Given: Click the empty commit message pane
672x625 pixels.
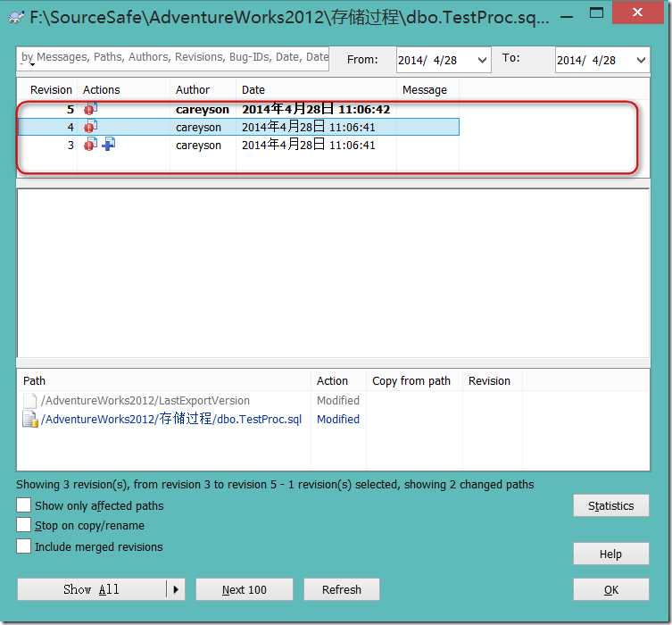Looking at the screenshot, I should click(333, 273).
